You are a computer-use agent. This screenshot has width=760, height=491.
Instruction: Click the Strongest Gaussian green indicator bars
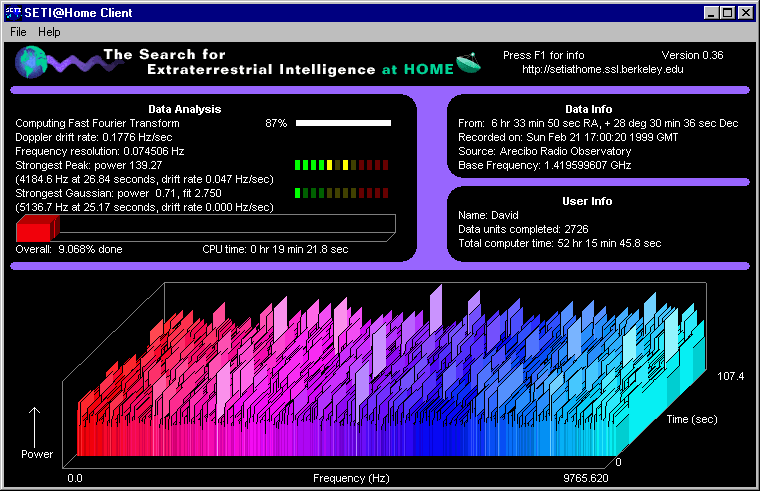343,193
